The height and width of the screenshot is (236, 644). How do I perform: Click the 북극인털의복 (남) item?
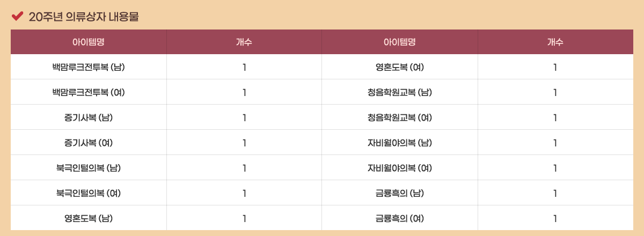(x=89, y=168)
